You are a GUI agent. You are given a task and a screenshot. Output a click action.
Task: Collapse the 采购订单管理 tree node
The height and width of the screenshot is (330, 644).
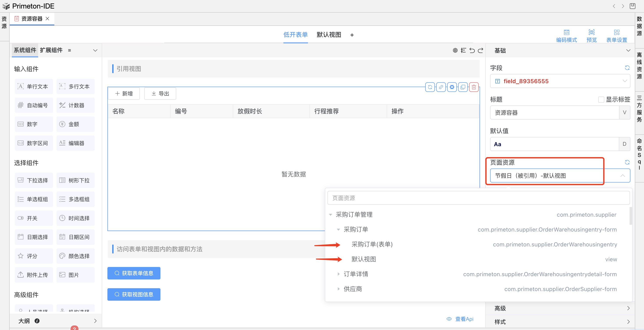[331, 215]
